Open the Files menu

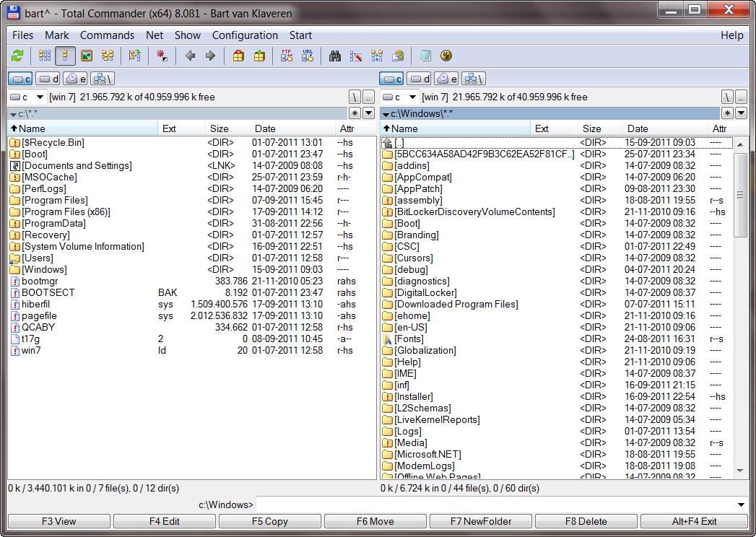click(x=22, y=35)
